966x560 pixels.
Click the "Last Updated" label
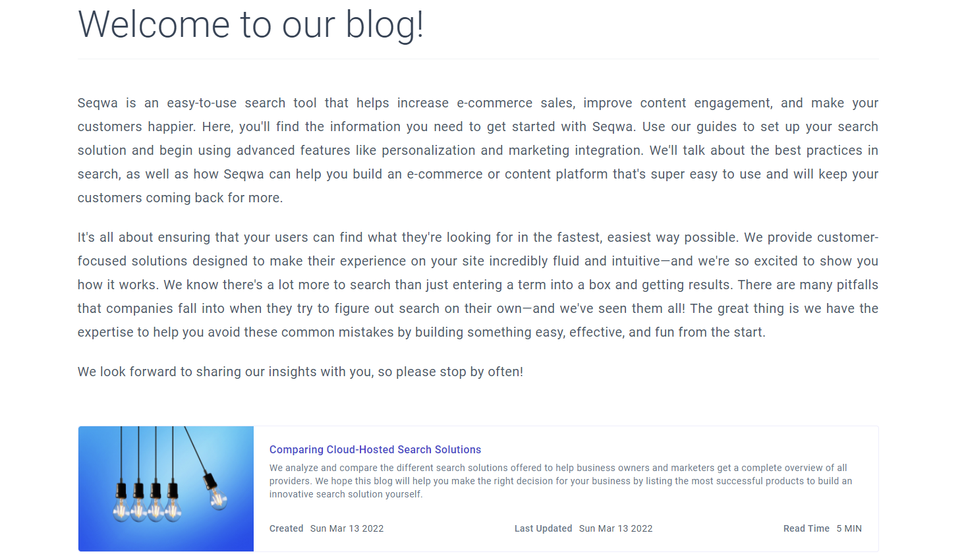[x=543, y=528]
